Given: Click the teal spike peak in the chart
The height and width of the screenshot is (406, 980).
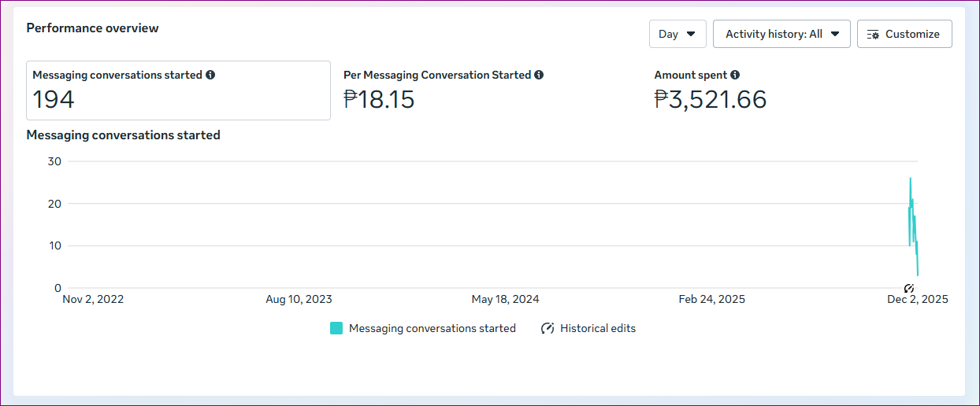Looking at the screenshot, I should coord(910,179).
